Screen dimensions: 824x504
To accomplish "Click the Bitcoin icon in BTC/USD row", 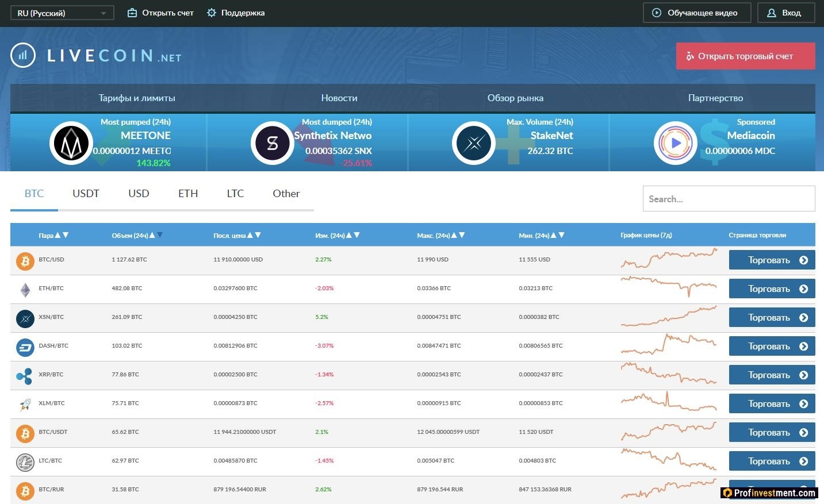I will tap(25, 261).
